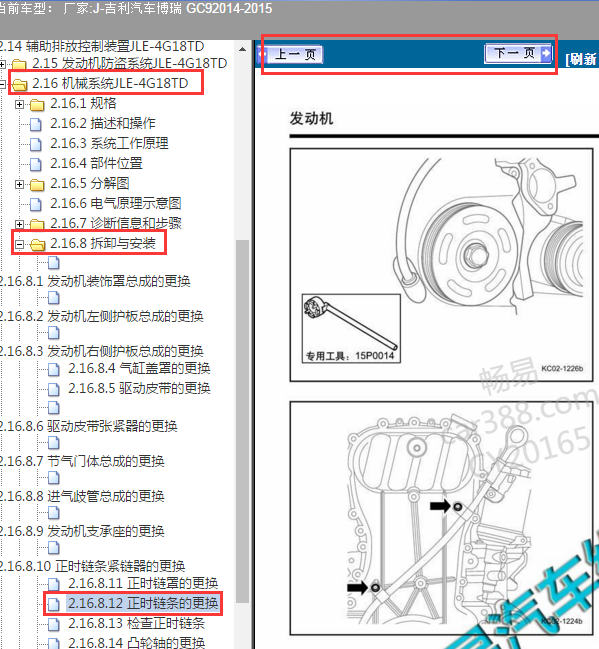The width and height of the screenshot is (599, 649).
Task: Click document icon above 2.16.8.3 发动机右侧护板
Action: coord(53,333)
